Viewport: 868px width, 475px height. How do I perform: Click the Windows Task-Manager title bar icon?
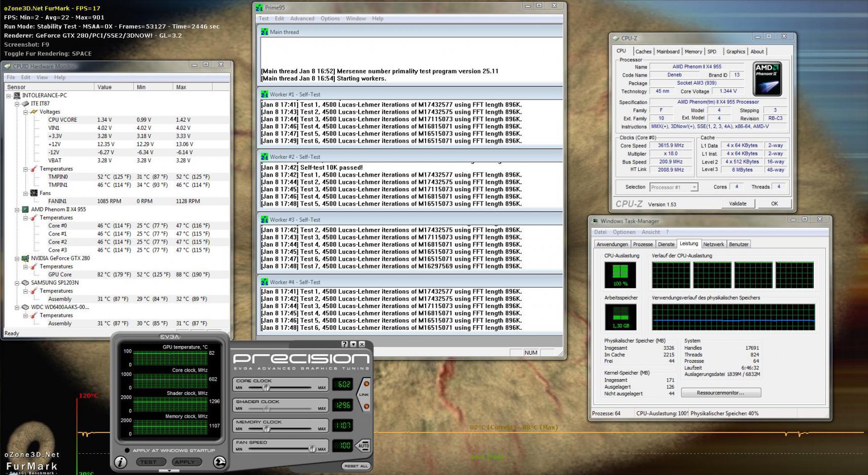click(596, 221)
